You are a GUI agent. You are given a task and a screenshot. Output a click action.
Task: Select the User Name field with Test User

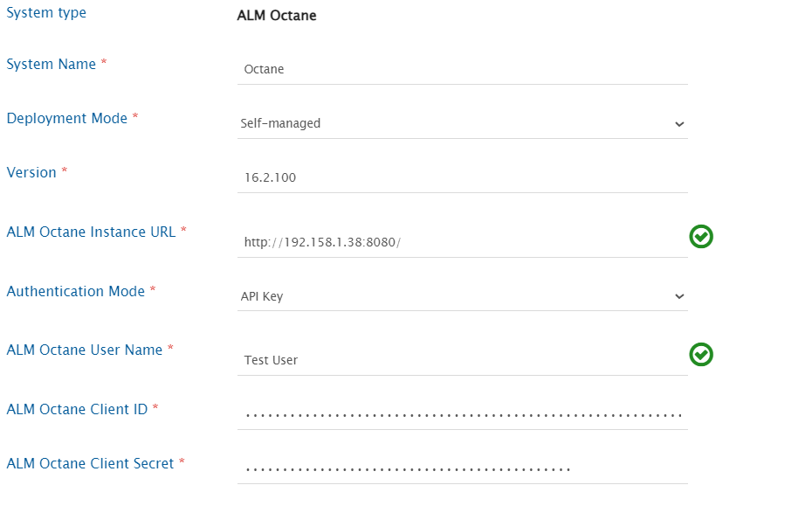pos(462,360)
